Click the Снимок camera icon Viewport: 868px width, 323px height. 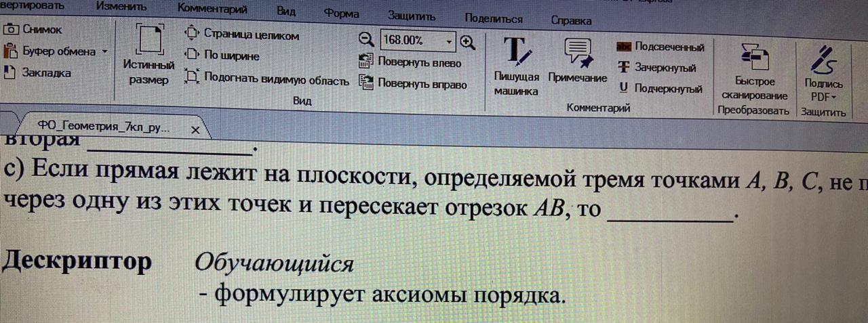pos(12,30)
